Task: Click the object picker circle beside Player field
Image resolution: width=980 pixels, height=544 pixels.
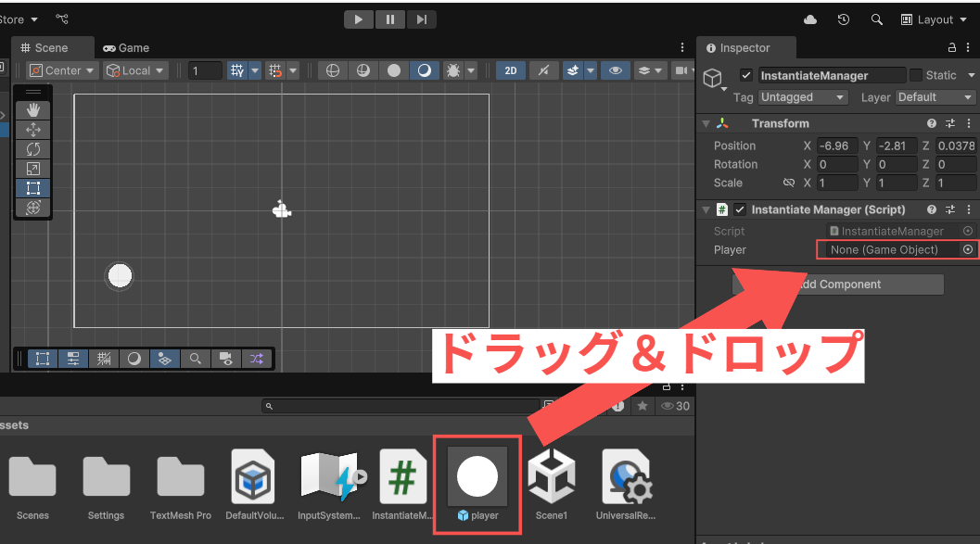Action: pos(967,249)
